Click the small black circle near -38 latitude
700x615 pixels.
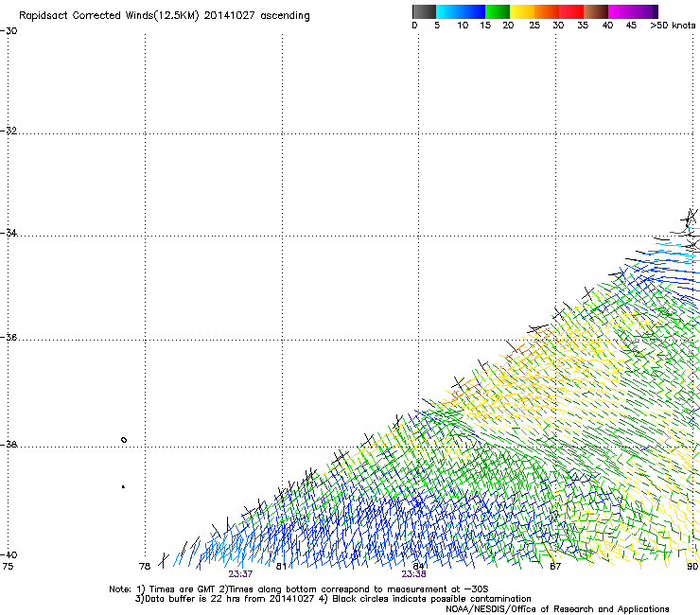click(124, 440)
